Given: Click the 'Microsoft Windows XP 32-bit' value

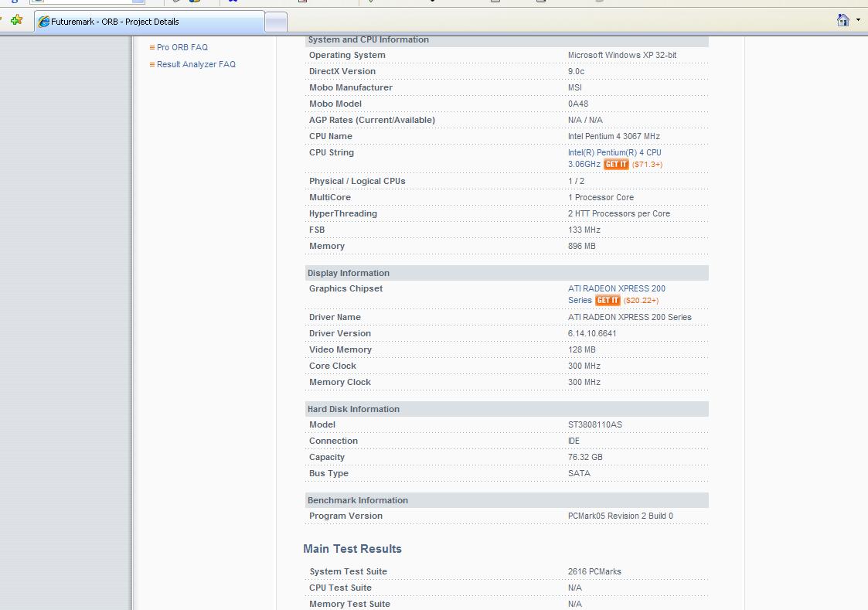Looking at the screenshot, I should point(622,56).
